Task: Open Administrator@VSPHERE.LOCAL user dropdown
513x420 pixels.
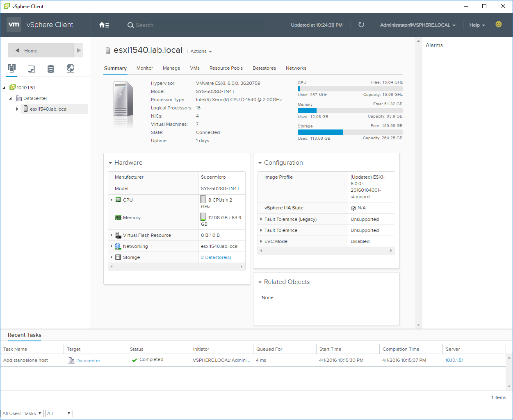Action: [418, 25]
